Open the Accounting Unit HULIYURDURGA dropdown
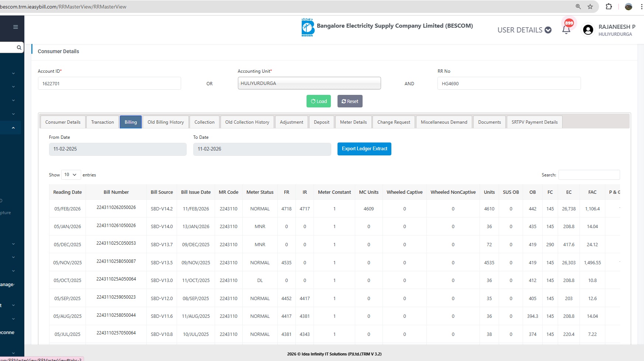The image size is (644, 361). coord(309,83)
